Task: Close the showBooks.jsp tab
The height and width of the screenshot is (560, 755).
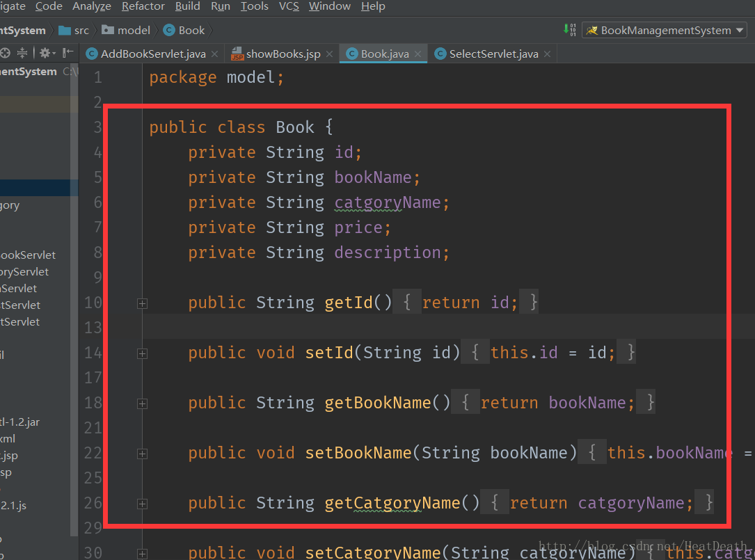Action: pyautogui.click(x=329, y=54)
